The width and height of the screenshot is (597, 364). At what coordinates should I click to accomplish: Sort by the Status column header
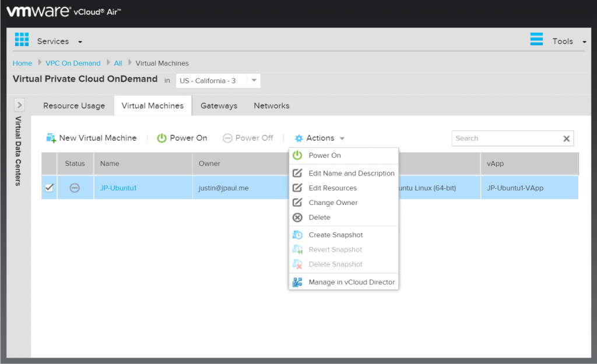point(75,164)
